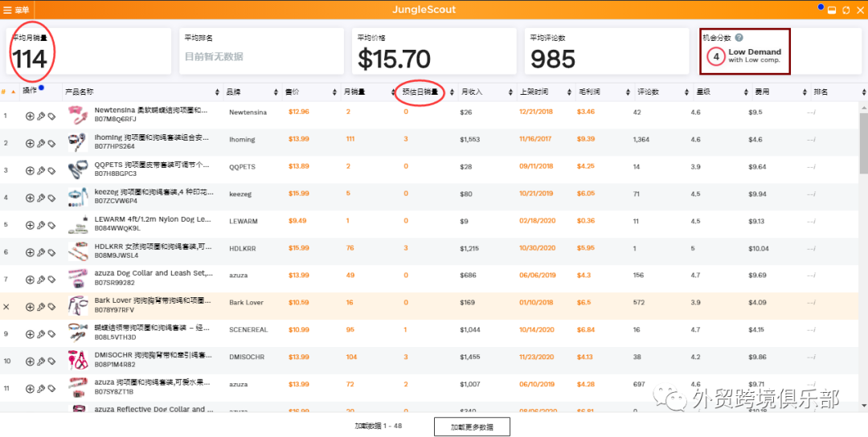
Task: Sort by 预估日销量 column arrows
Action: [x=452, y=92]
